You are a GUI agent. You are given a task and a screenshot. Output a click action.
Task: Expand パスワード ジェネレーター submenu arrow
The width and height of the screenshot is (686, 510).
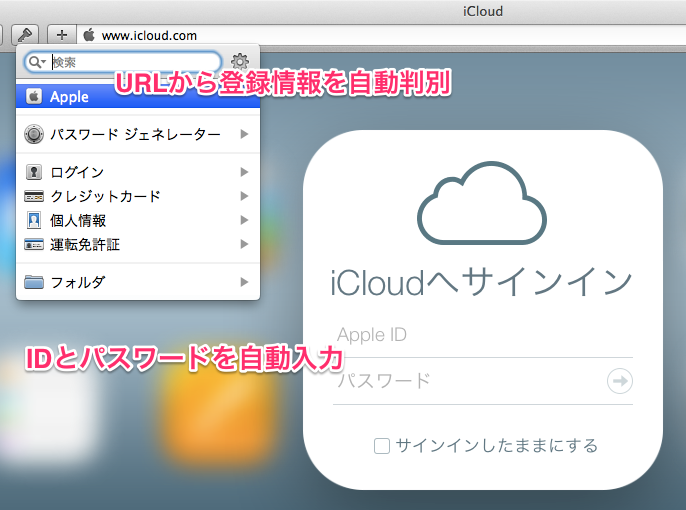point(245,134)
